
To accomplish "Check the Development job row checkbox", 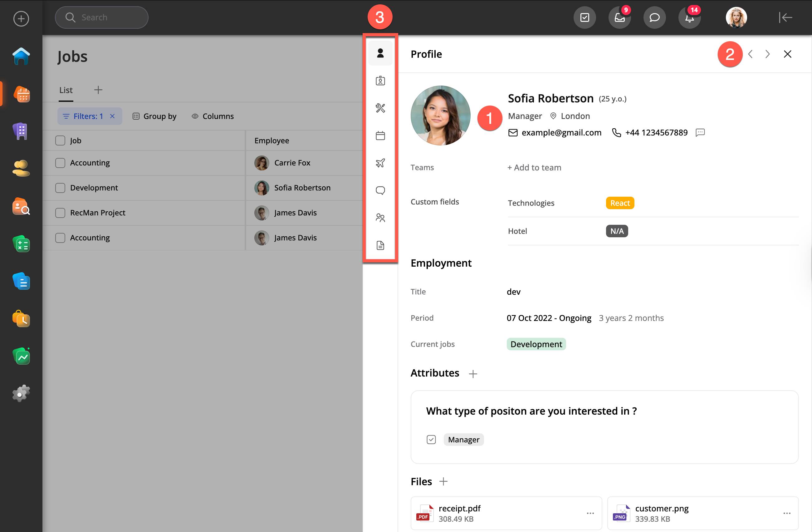I will click(60, 188).
